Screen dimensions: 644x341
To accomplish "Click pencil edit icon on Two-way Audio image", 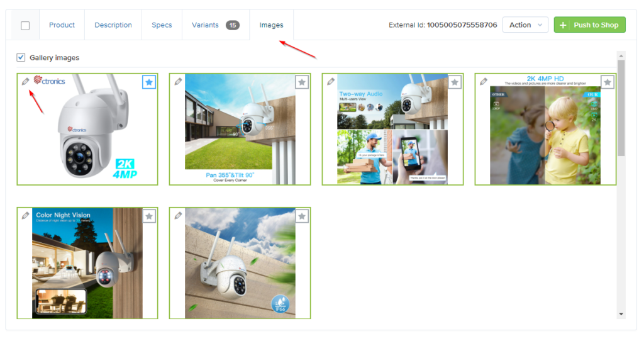I will click(331, 81).
